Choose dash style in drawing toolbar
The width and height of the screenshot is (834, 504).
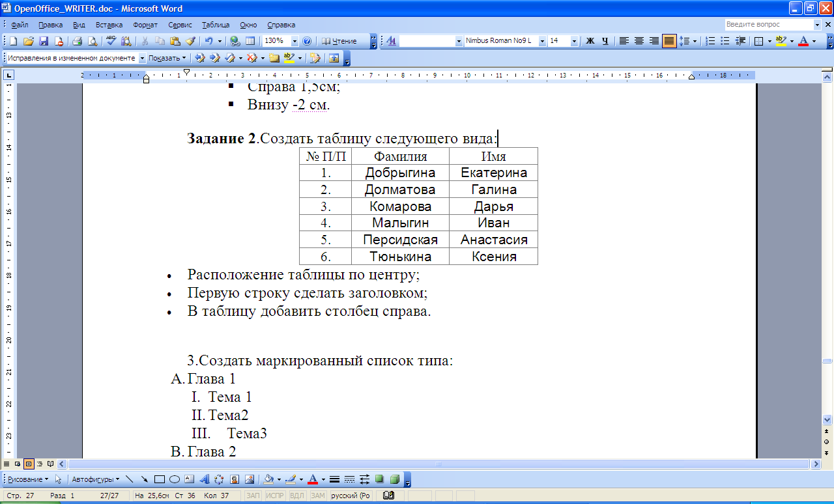pos(349,479)
